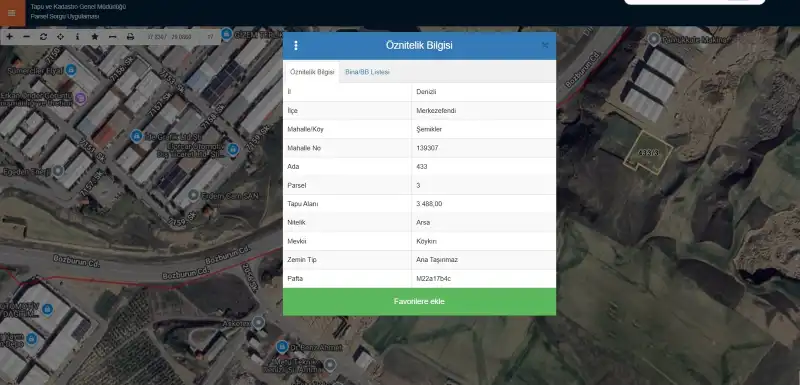The height and width of the screenshot is (385, 800).
Task: Open the orange hamburger menu
Action: (x=12, y=13)
